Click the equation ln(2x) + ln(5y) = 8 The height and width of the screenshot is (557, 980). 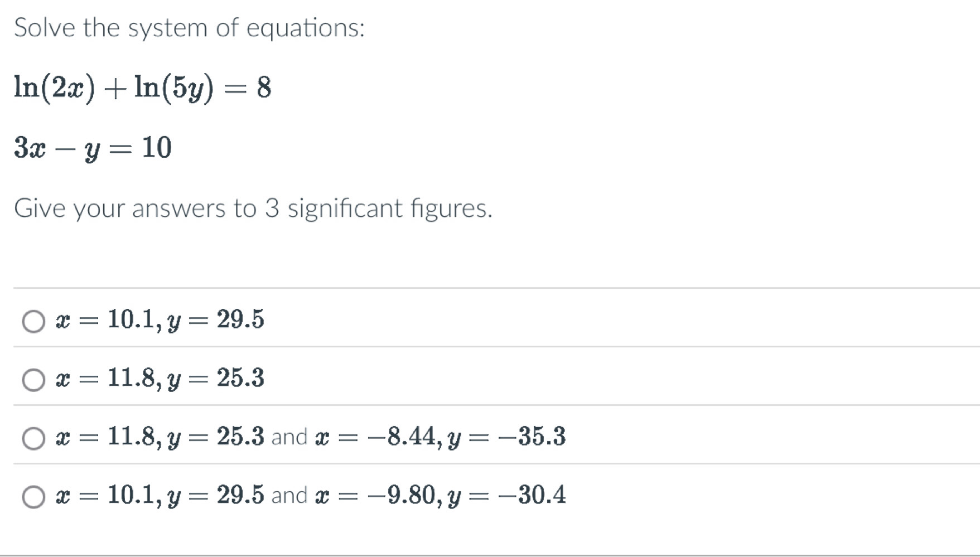[x=142, y=86]
